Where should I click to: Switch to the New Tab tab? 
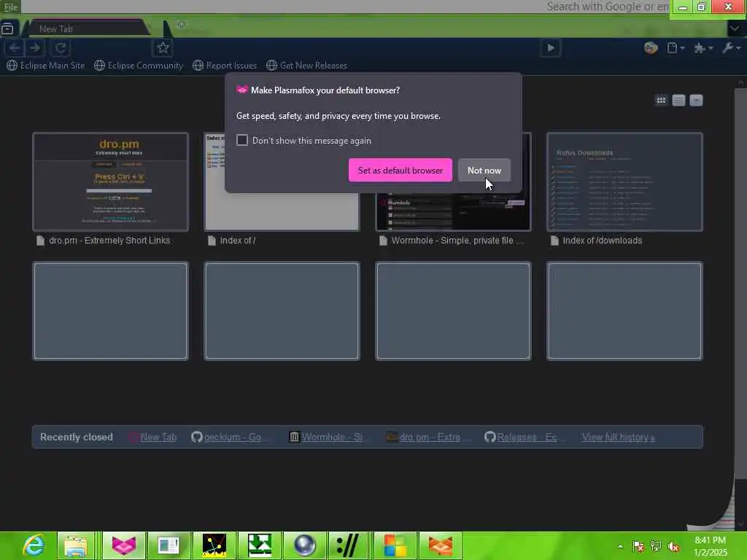coord(88,28)
